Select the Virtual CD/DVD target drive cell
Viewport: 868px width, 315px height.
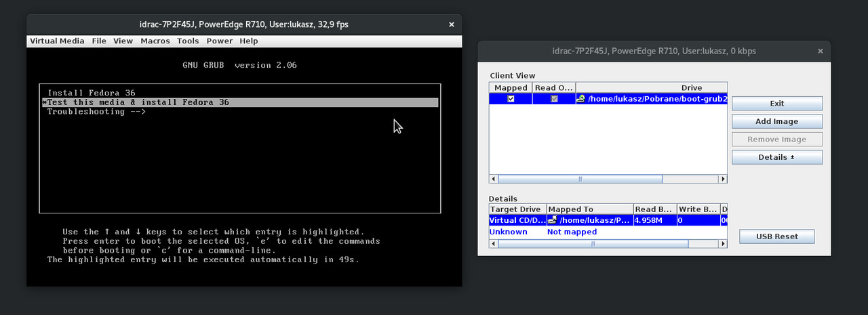pyautogui.click(x=517, y=220)
